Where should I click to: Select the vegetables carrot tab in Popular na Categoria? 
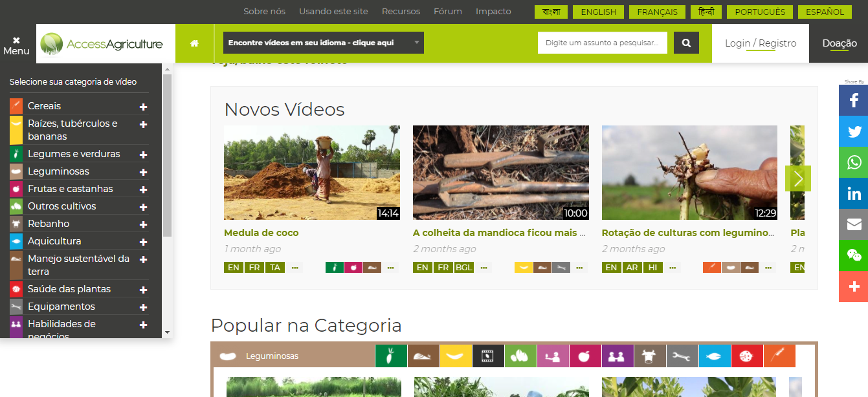(391, 356)
